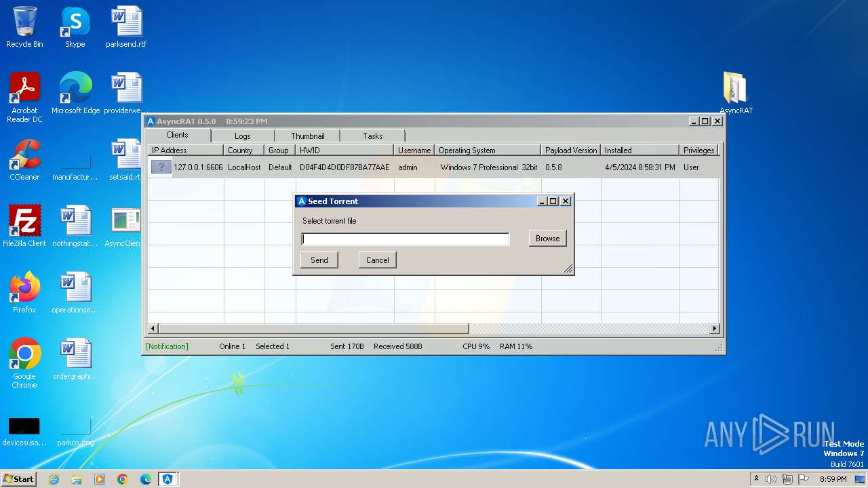This screenshot has height=488, width=868.
Task: Close the Seed Torrent dialog
Action: coord(566,201)
